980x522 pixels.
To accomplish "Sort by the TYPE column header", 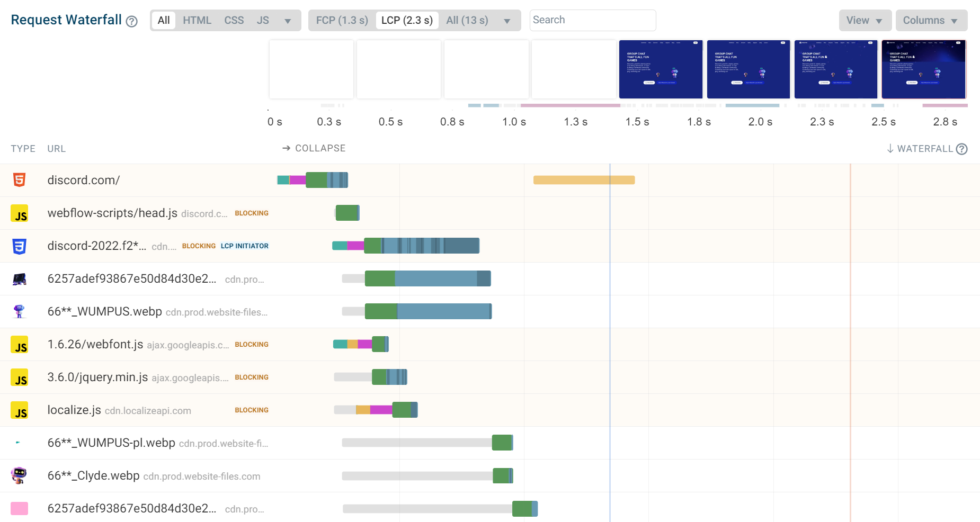I will coord(23,149).
